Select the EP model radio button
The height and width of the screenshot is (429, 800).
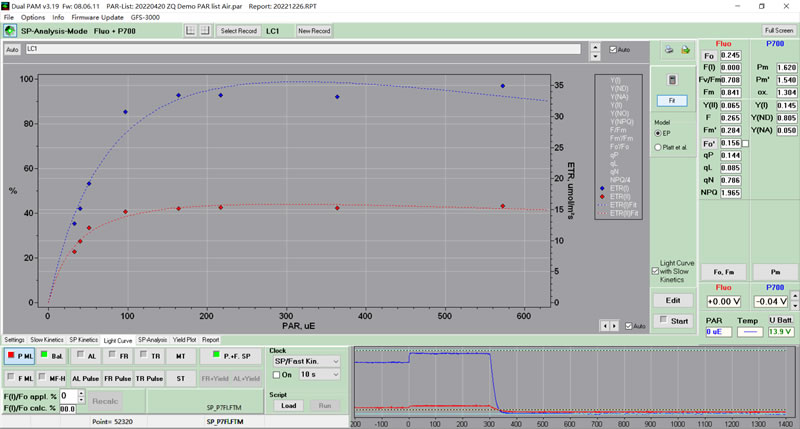(x=657, y=133)
